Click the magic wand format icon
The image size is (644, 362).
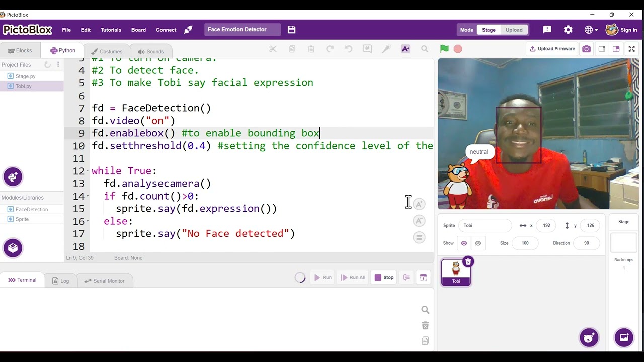coord(386,49)
